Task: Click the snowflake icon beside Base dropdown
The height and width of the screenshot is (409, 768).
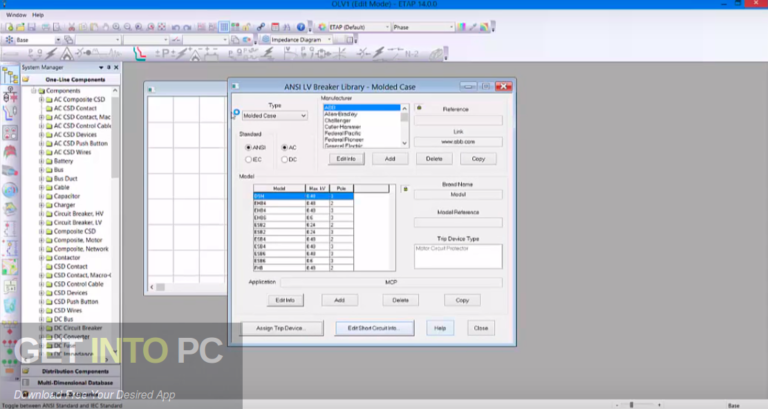Action: (9, 40)
